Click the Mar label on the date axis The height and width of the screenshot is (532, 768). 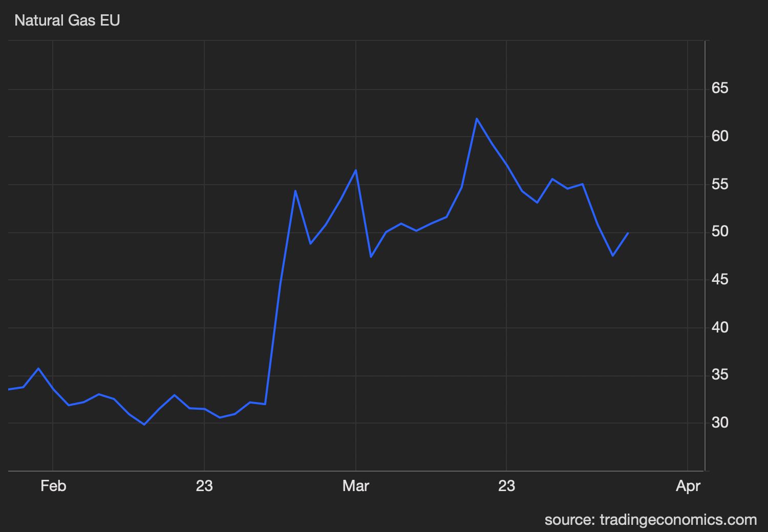pos(355,485)
